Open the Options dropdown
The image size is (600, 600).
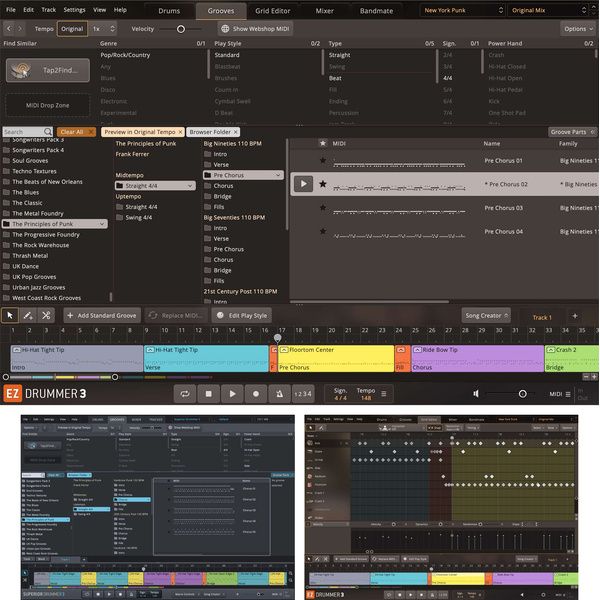point(578,29)
